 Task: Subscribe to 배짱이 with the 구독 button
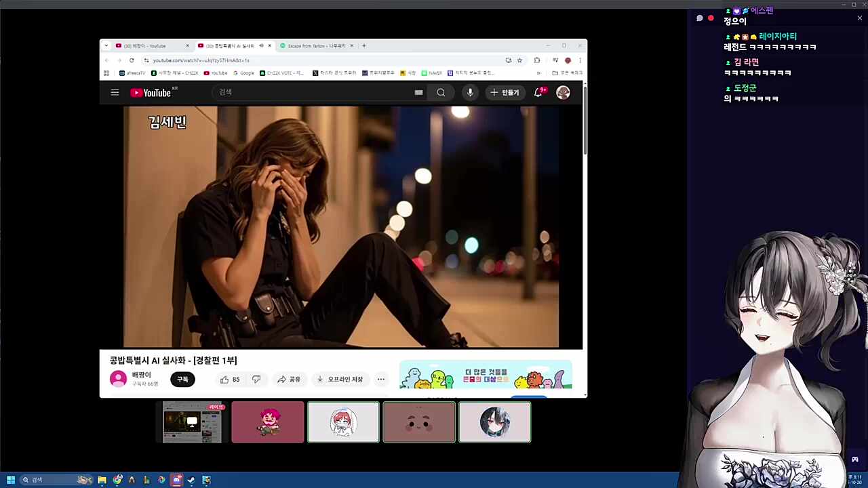coord(182,379)
